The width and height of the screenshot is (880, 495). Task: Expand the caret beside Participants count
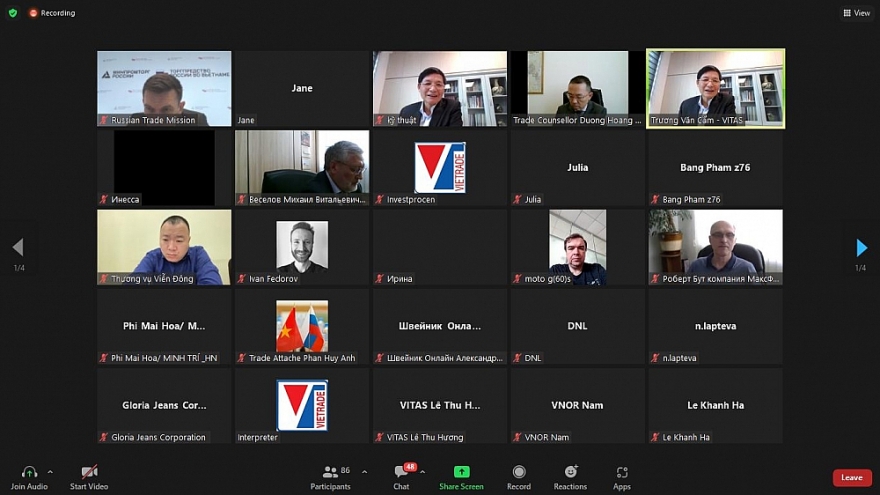click(364, 472)
